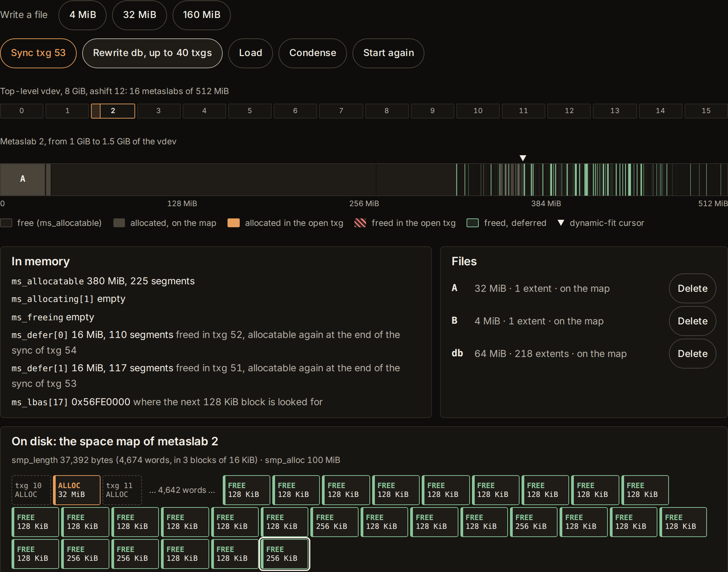
Task: Select metaslab 3
Action: [159, 111]
